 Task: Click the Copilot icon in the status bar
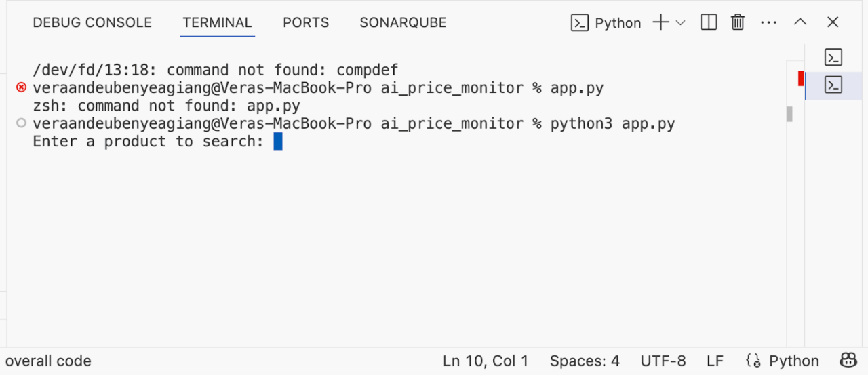click(x=848, y=360)
